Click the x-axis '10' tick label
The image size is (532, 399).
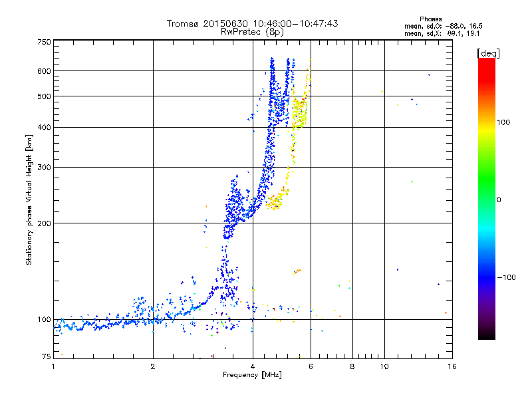pos(384,366)
